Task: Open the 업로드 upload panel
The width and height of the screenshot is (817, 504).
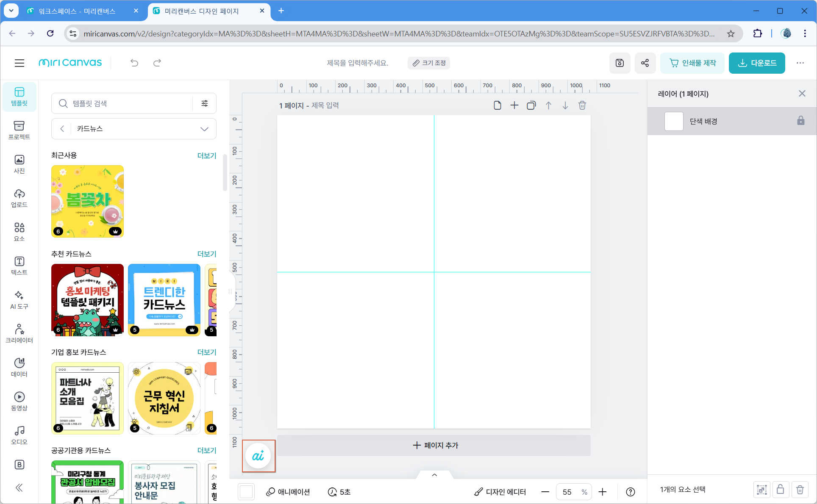Action: point(19,198)
